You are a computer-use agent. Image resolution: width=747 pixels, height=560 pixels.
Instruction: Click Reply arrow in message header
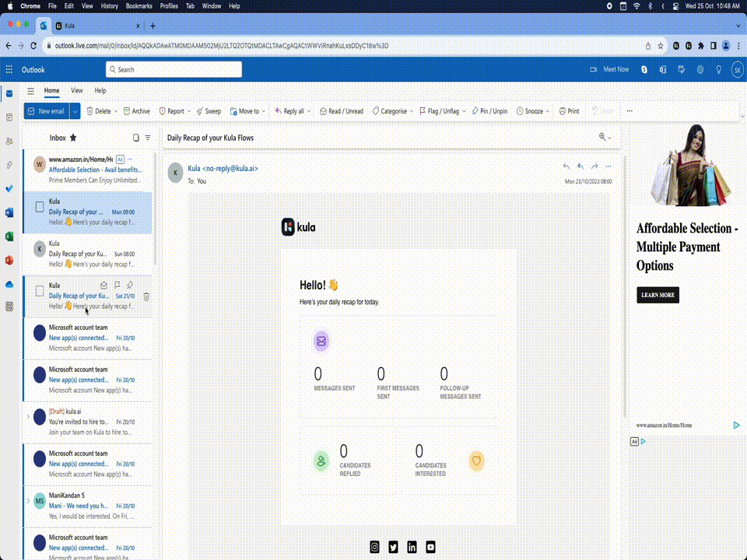coord(566,166)
